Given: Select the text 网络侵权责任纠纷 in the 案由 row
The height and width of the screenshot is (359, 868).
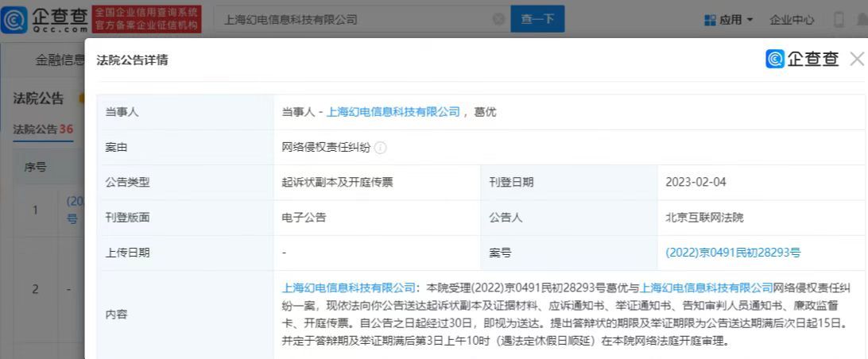Looking at the screenshot, I should (326, 147).
